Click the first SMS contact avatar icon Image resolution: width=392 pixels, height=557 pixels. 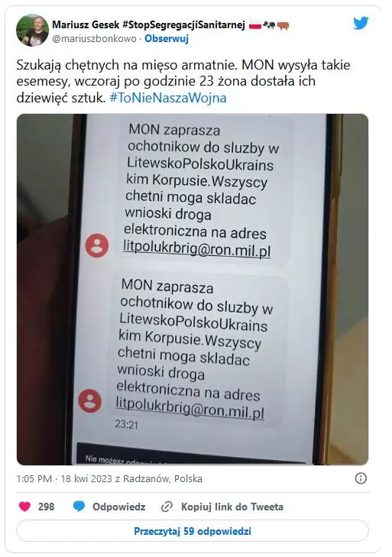[x=97, y=245]
